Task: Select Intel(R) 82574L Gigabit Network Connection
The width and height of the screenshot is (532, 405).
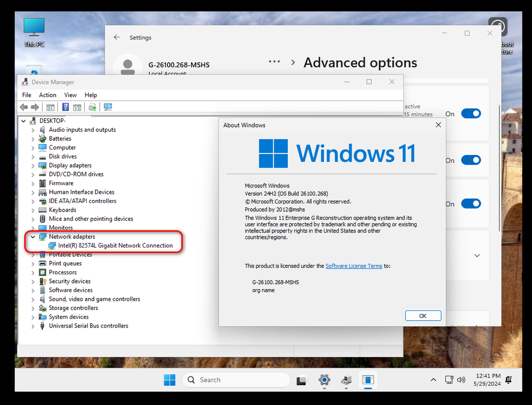Action: tap(116, 246)
